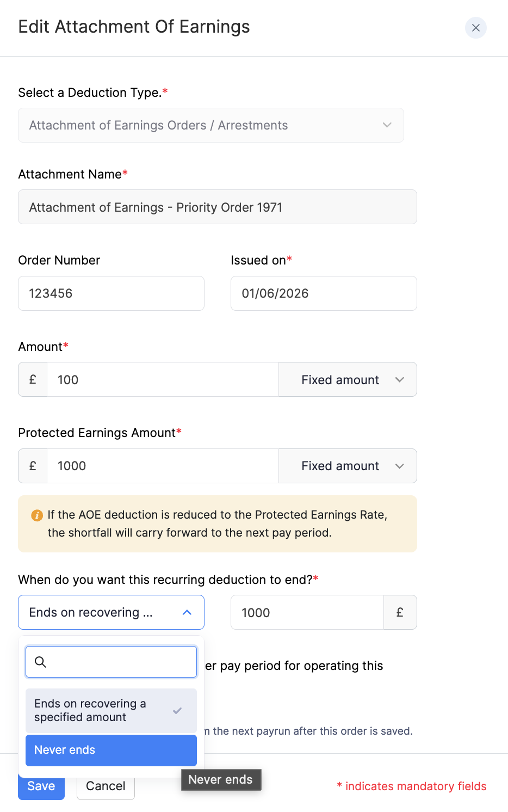Open the Deduction Type dropdown
The width and height of the screenshot is (508, 812).
click(211, 125)
